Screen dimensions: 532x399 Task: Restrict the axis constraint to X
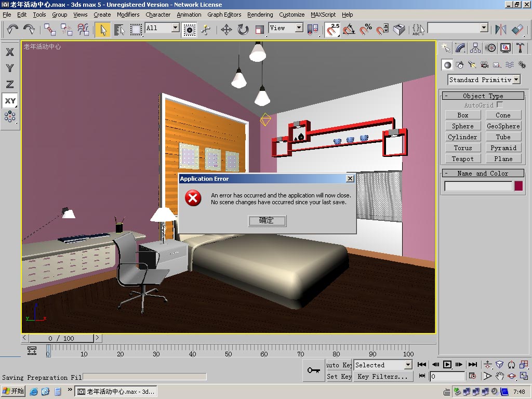click(x=10, y=51)
